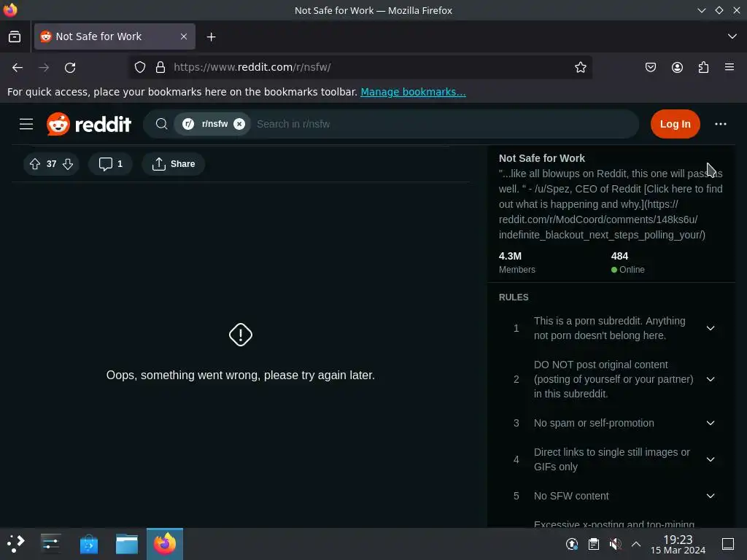The image size is (747, 560).
Task: Open Save to Pocket
Action: point(650,67)
